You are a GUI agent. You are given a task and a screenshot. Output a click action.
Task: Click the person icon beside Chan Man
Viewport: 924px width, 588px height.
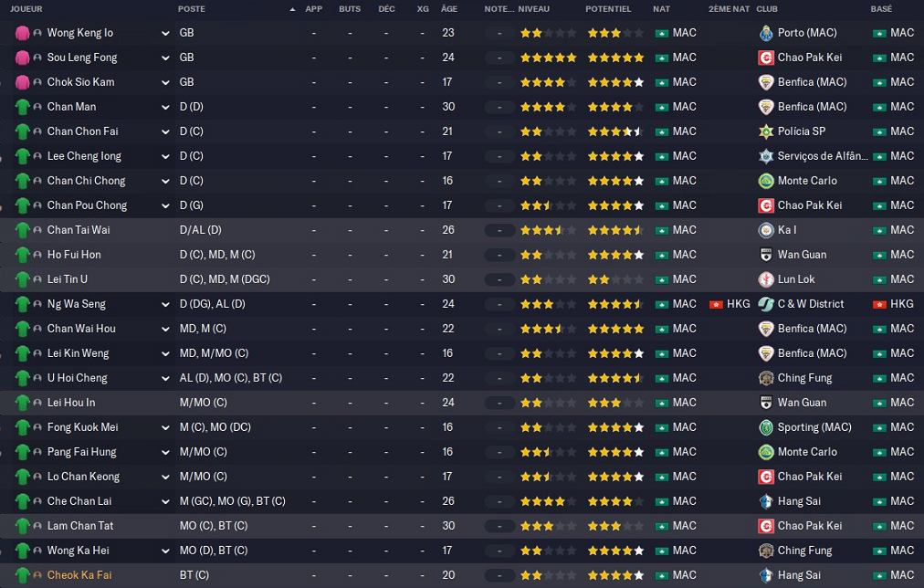[37, 107]
